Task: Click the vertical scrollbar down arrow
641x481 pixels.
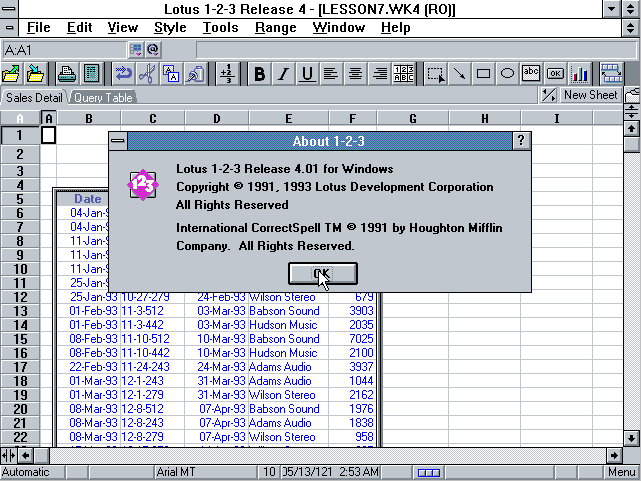Action: point(632,438)
